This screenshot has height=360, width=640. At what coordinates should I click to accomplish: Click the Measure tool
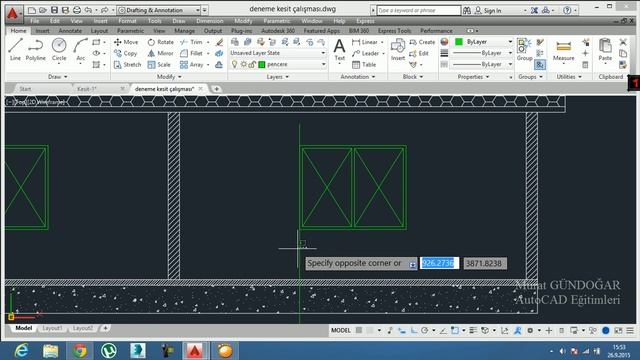pyautogui.click(x=563, y=50)
